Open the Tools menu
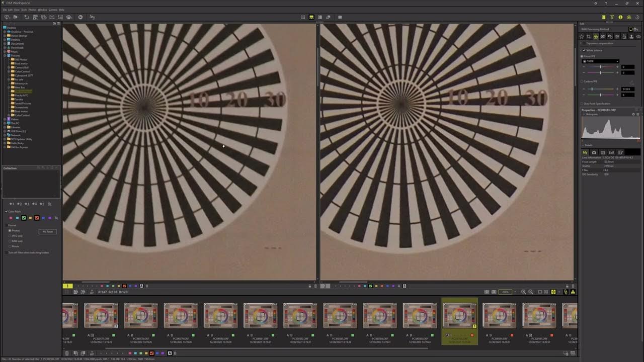The image size is (644, 362). (x=24, y=10)
